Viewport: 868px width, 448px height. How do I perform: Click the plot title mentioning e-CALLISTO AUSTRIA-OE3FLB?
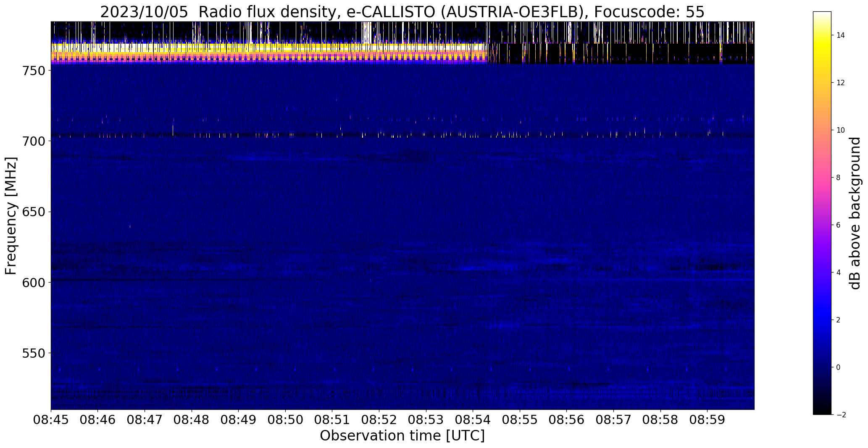click(x=402, y=12)
